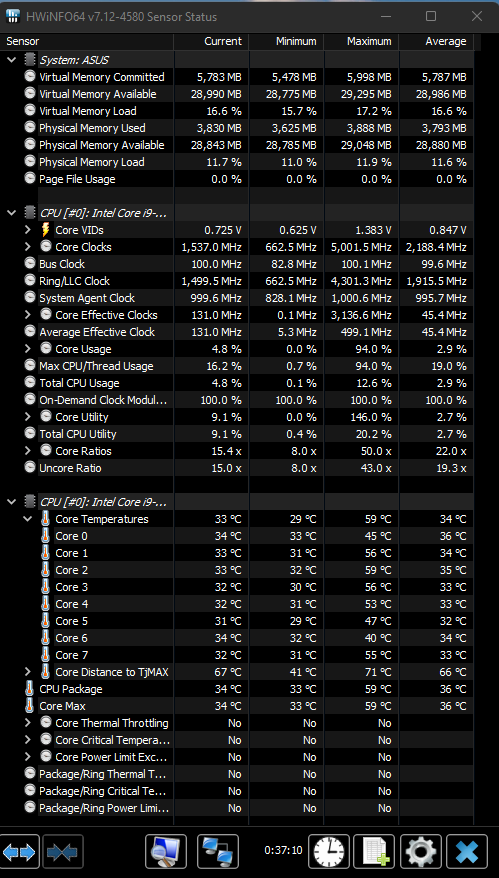Image resolution: width=499 pixels, height=878 pixels.
Task: Click the Core Distance to TjMAX thermometer icon
Action: click(x=45, y=672)
